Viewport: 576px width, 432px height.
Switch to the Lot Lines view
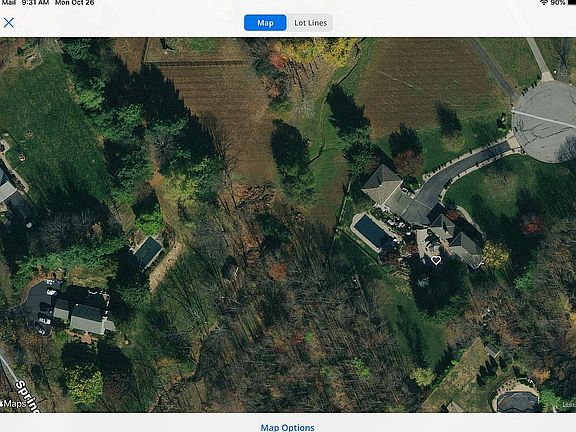pyautogui.click(x=310, y=23)
